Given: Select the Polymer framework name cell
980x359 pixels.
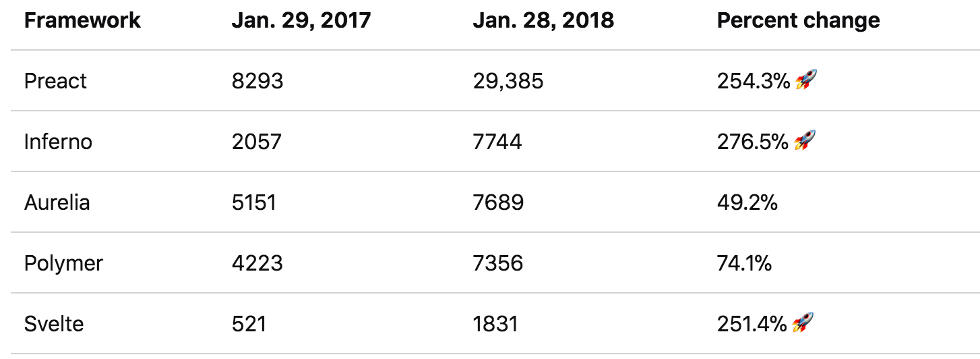Looking at the screenshot, I should tap(63, 263).
